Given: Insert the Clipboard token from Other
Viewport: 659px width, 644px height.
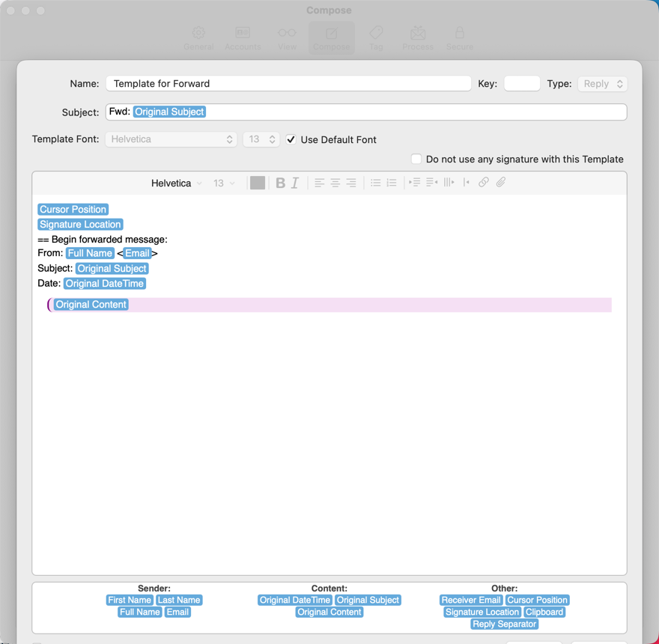Looking at the screenshot, I should point(544,612).
